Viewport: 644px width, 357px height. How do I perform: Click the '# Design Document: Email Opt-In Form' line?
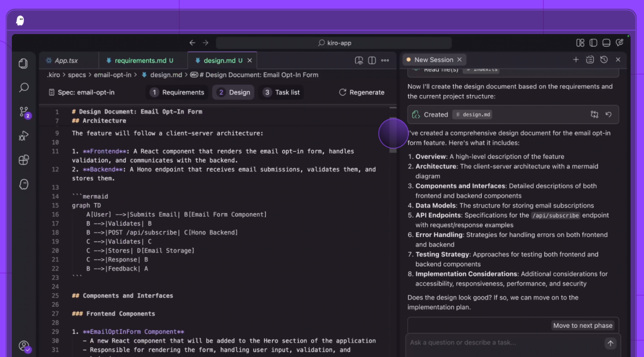coord(137,112)
